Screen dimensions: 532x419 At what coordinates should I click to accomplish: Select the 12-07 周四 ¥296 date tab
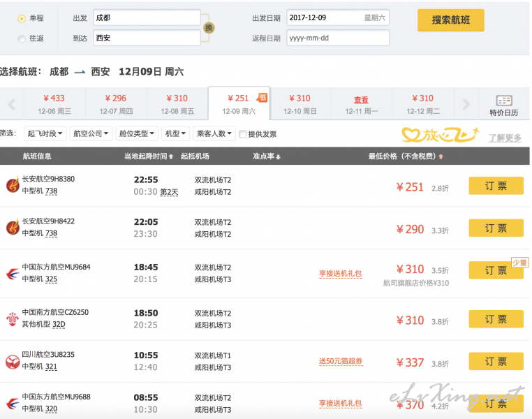click(x=116, y=104)
